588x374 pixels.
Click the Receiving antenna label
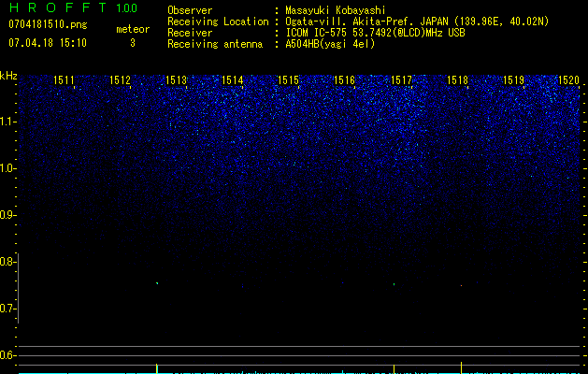click(x=215, y=44)
